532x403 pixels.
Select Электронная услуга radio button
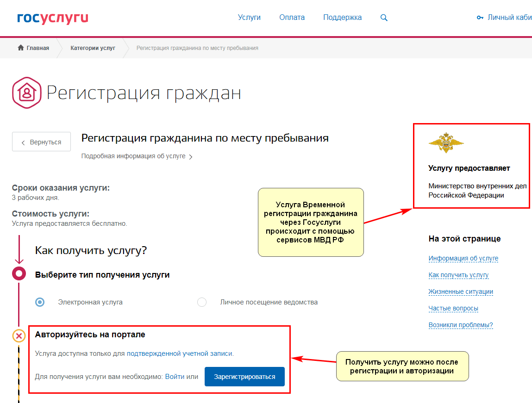point(40,302)
